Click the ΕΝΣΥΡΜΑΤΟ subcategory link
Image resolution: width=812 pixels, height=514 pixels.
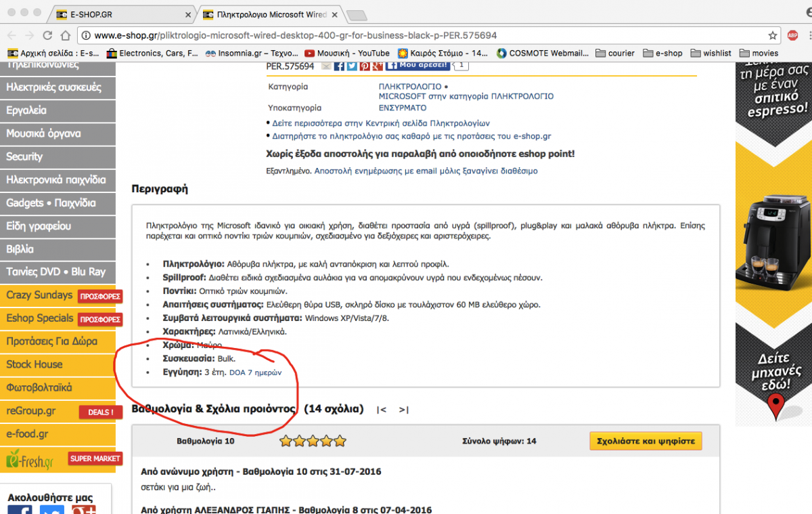(403, 108)
